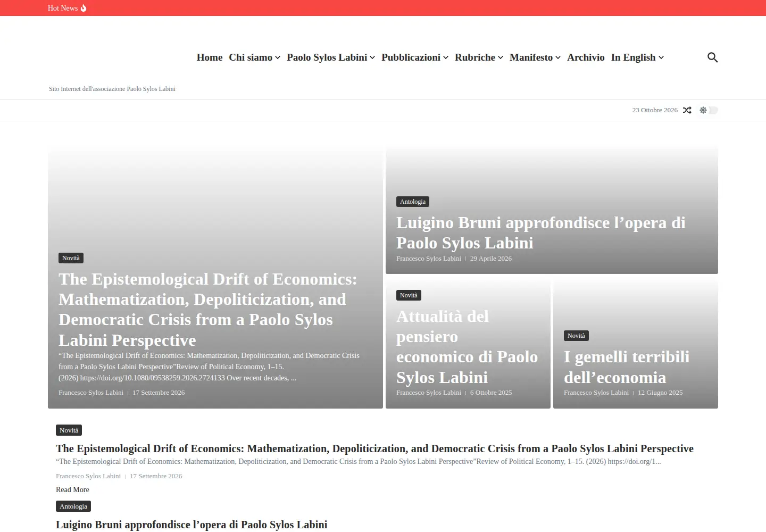This screenshot has width=766, height=532.
Task: Click author name on I gemelli terribili card
Action: click(596, 393)
